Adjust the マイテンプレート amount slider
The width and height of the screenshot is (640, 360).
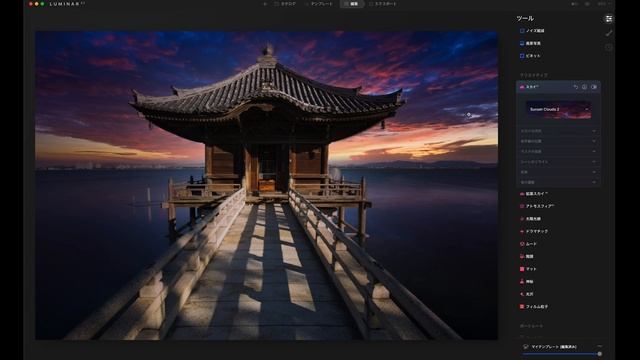pyautogui.click(x=562, y=354)
